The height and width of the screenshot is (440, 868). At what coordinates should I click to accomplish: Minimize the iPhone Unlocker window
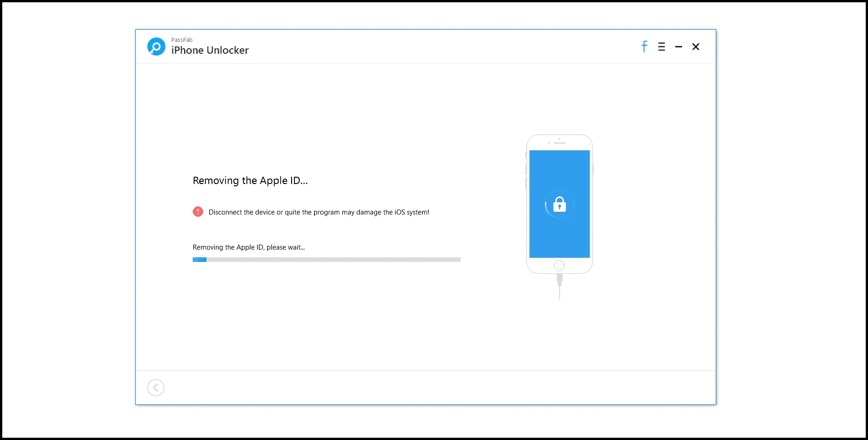[678, 46]
